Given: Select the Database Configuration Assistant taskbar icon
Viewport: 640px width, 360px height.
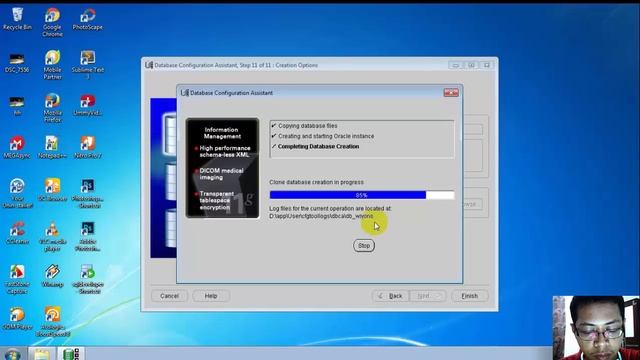Looking at the screenshot, I should pyautogui.click(x=71, y=354).
